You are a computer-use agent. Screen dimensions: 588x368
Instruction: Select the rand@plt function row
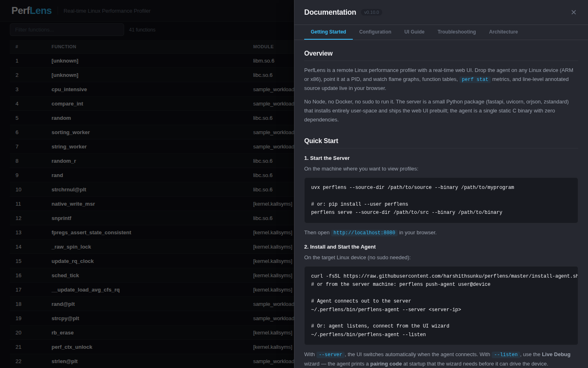(x=152, y=304)
